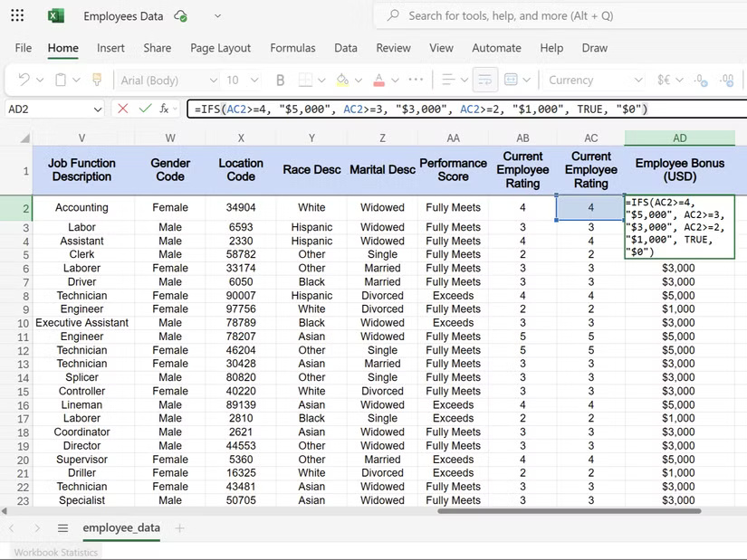Open the Insert Function fx tool
The width and height of the screenshot is (747, 560).
coord(164,107)
